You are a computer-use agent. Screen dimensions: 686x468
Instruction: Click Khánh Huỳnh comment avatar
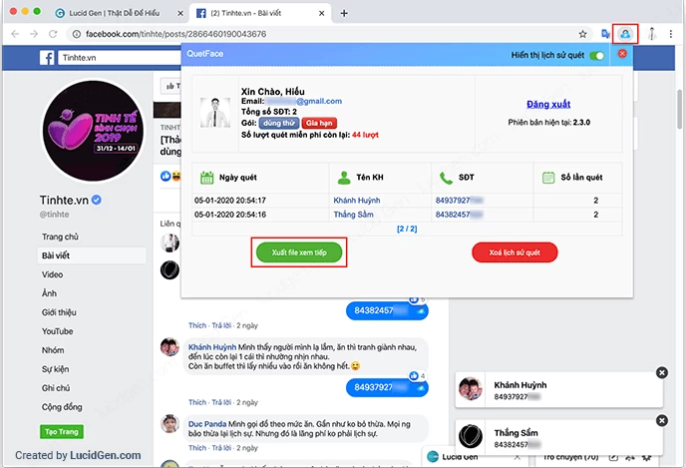click(x=170, y=347)
